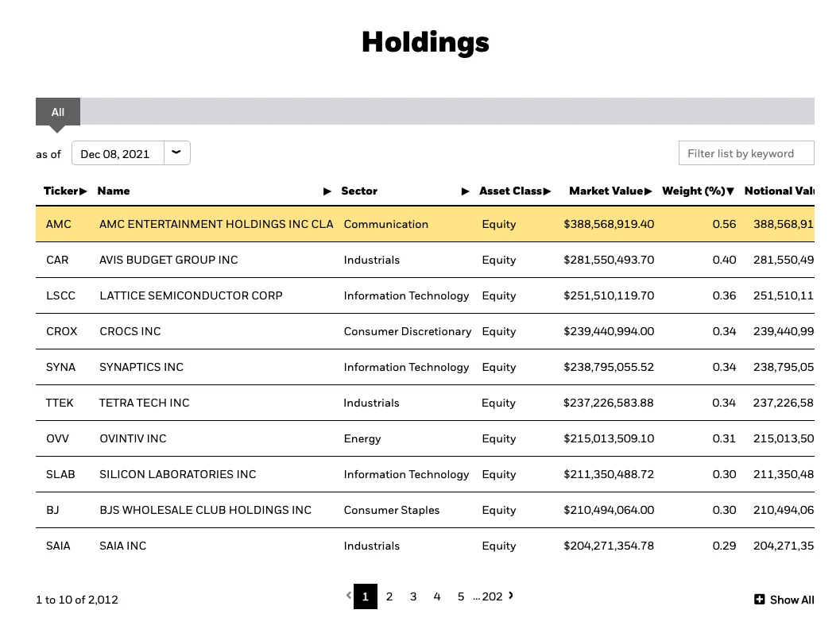Click market value $204,271,354.78
The height and width of the screenshot is (633, 840).
(609, 546)
